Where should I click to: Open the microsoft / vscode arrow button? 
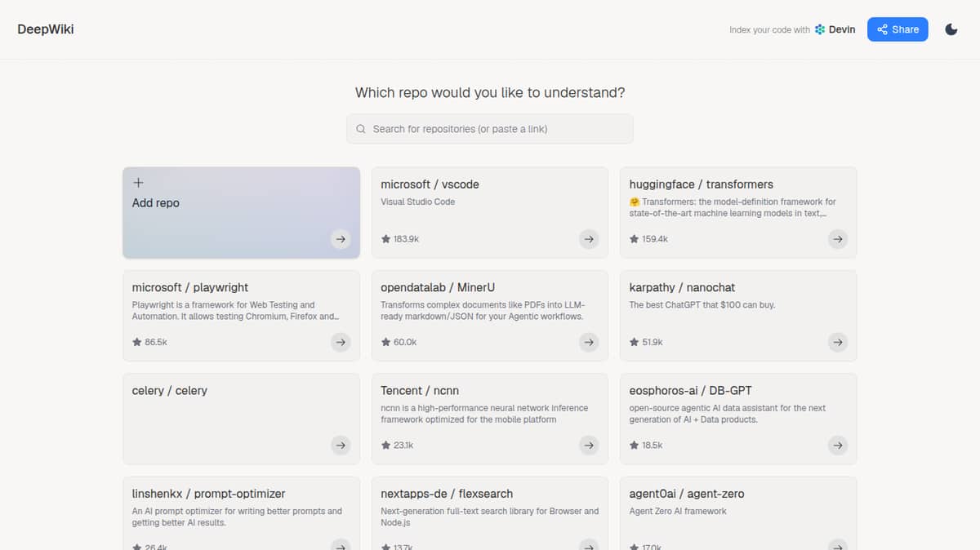click(589, 239)
